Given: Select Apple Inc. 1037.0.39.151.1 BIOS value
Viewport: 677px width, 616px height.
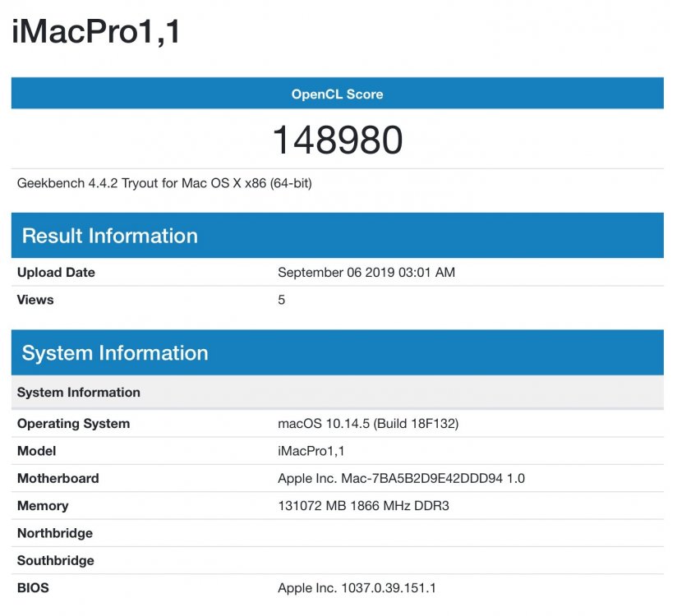Looking at the screenshot, I should click(x=357, y=588).
